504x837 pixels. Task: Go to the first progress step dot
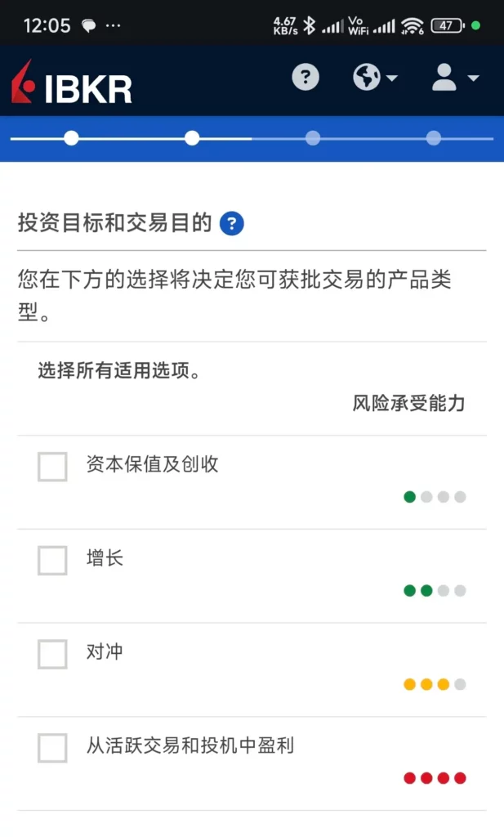[x=71, y=138]
